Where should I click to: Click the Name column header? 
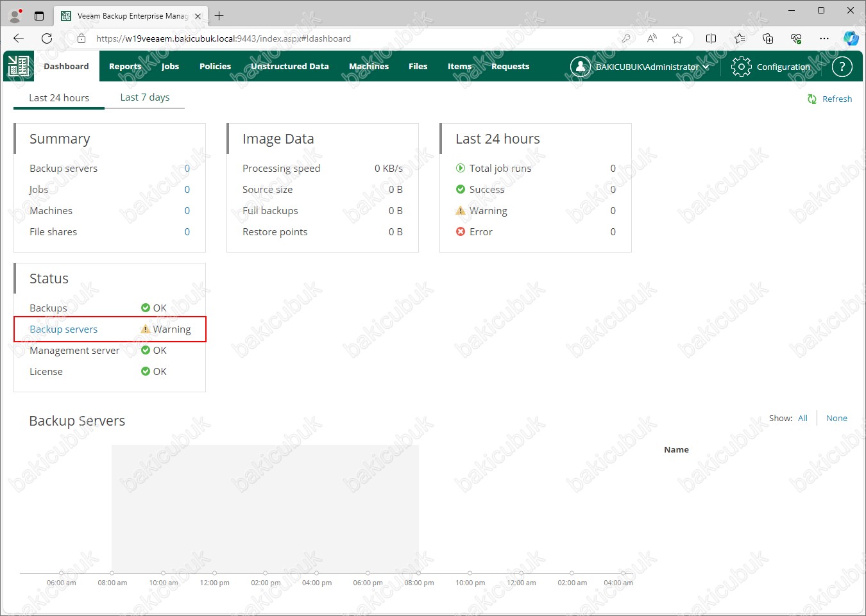tap(676, 449)
